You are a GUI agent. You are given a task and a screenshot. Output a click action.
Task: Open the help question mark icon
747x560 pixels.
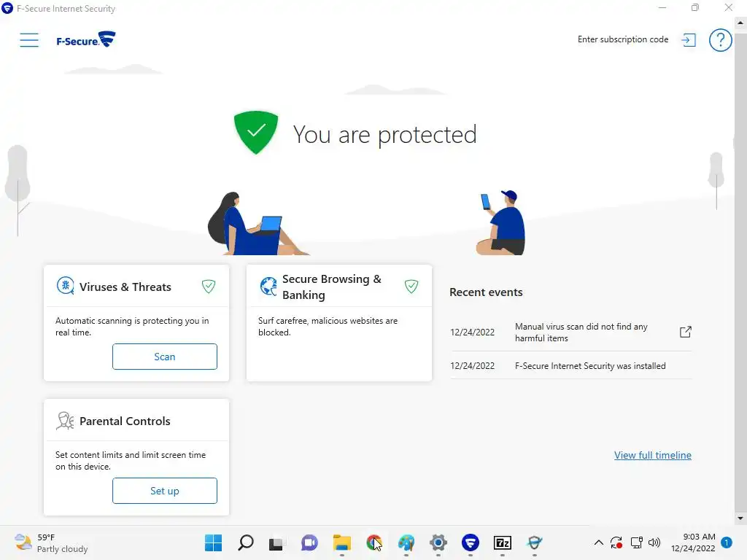pos(720,40)
